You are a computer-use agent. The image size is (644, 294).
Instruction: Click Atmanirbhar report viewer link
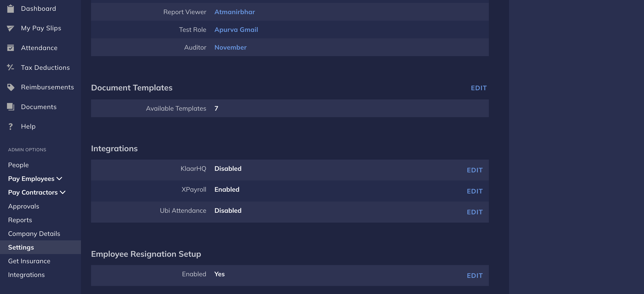click(235, 11)
